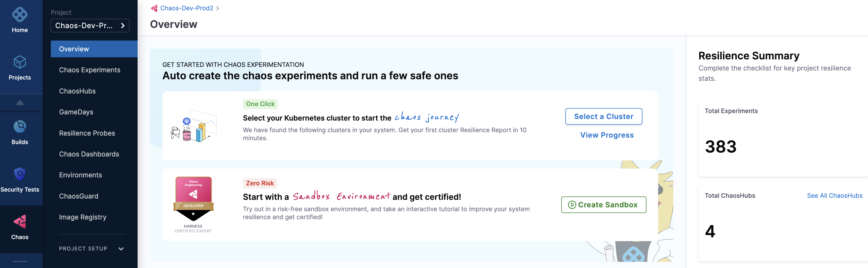Screen dimensions: 868x268
Task: Open the Chaos module icon
Action: (x=20, y=222)
